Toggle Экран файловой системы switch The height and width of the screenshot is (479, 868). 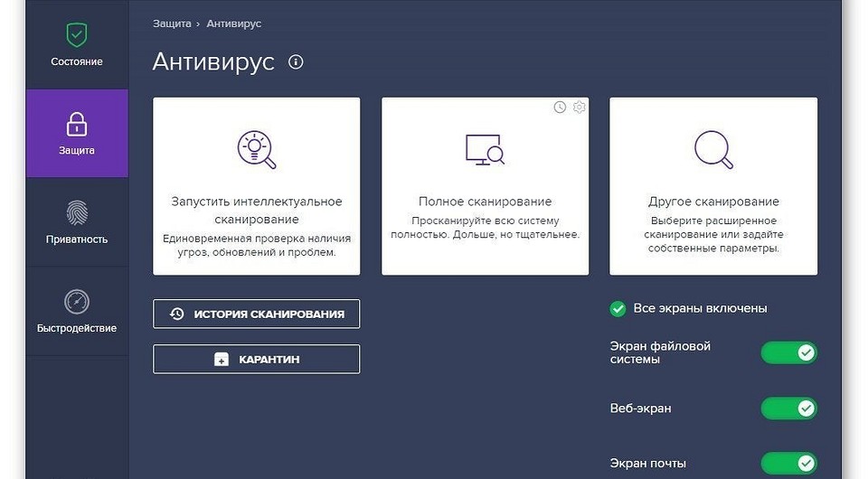coord(788,352)
